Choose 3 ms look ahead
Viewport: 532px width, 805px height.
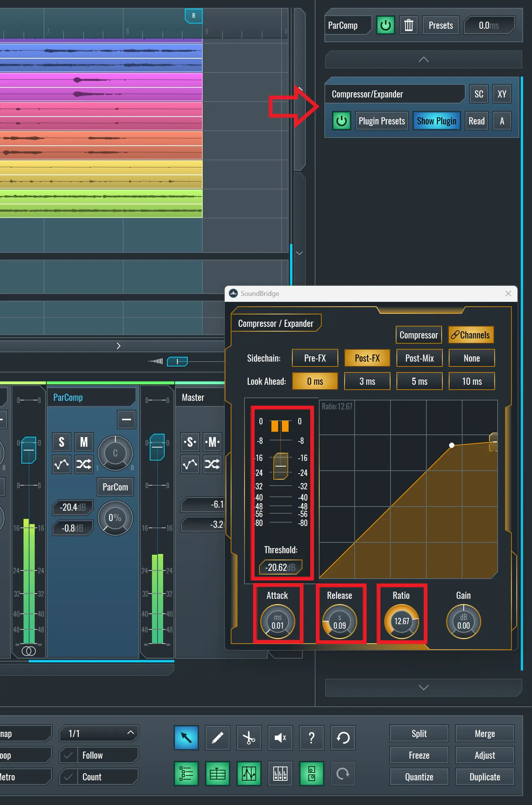coord(367,381)
